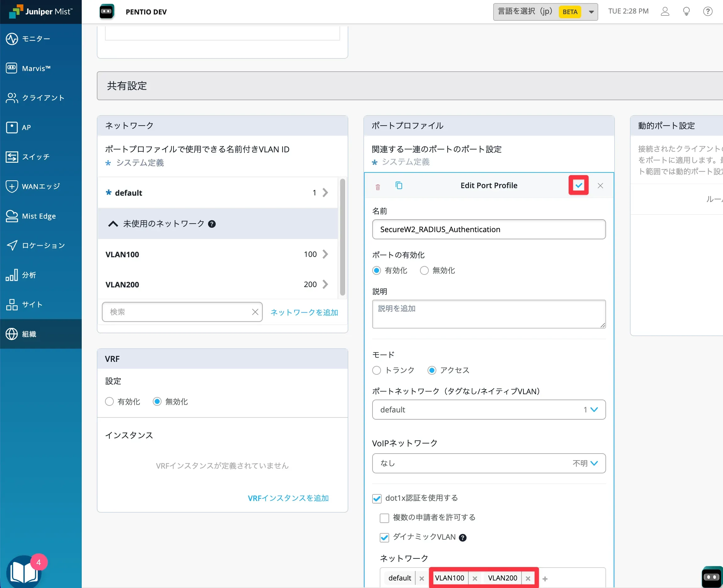Open WANエッジ sidebar menu item
Screen dimensions: 723x588
(x=41, y=186)
